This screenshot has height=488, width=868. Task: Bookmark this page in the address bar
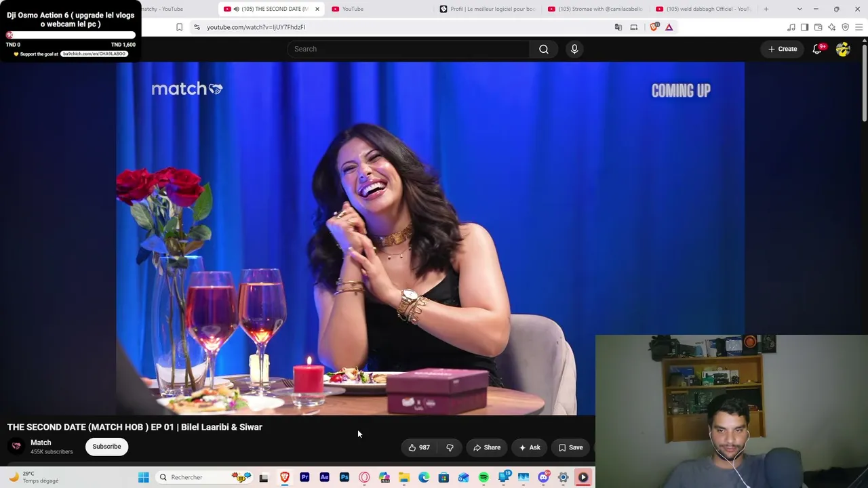tap(179, 27)
